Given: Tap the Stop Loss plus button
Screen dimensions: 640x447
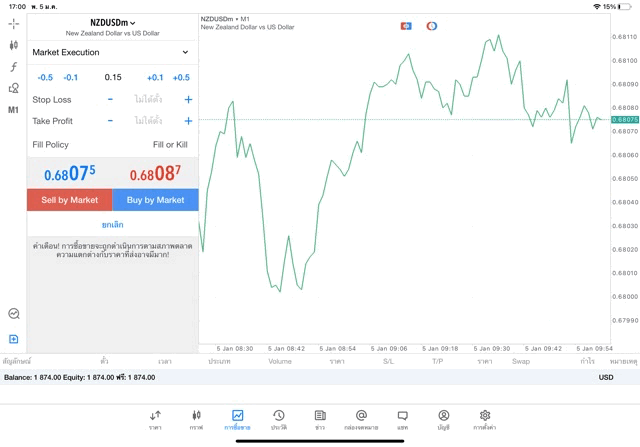Looking at the screenshot, I should click(188, 100).
